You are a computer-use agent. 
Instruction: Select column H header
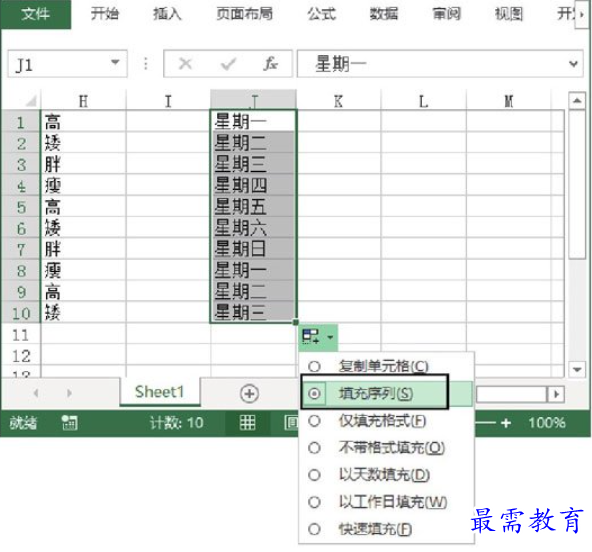(83, 101)
